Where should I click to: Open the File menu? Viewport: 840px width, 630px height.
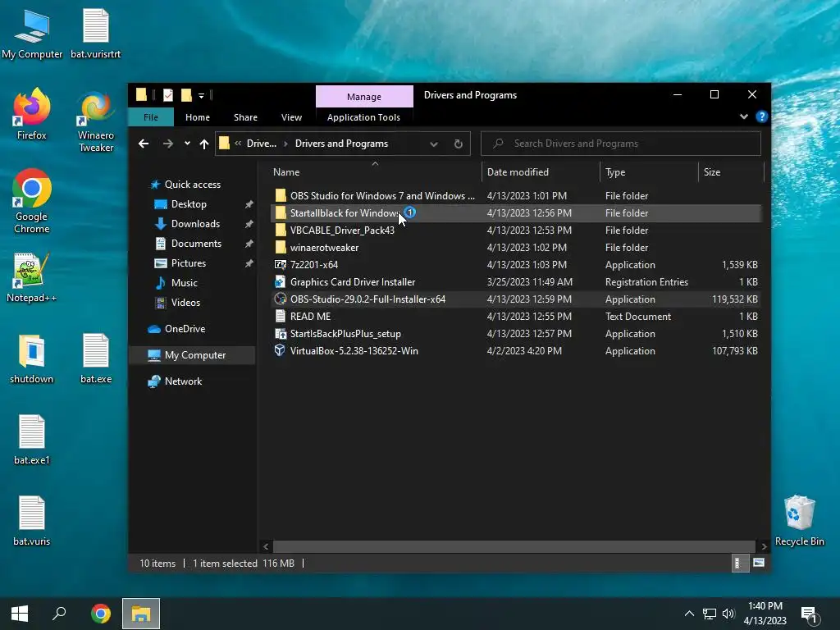[x=151, y=117]
